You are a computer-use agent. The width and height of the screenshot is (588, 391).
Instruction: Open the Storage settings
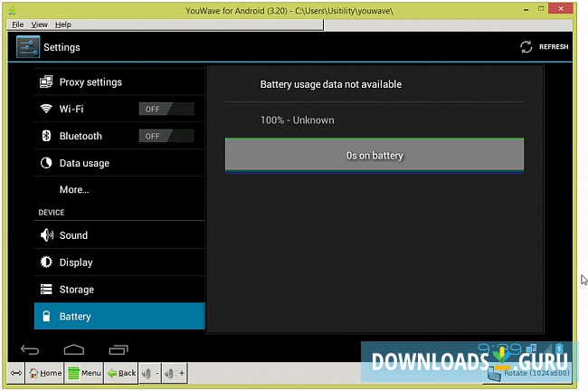(119, 290)
